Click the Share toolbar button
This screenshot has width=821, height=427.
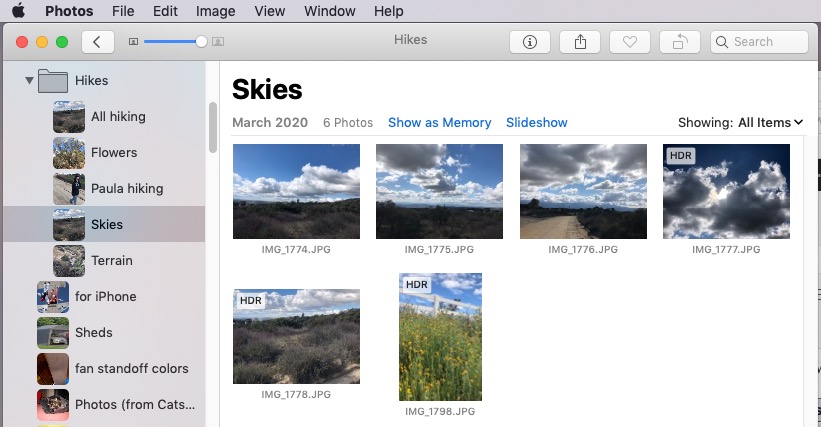coord(580,42)
